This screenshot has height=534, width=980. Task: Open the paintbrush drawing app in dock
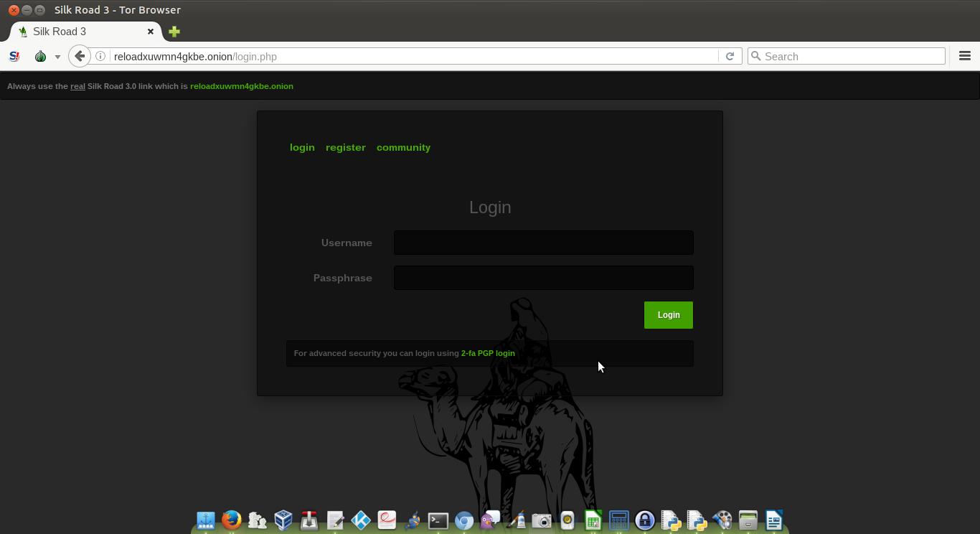pos(516,520)
